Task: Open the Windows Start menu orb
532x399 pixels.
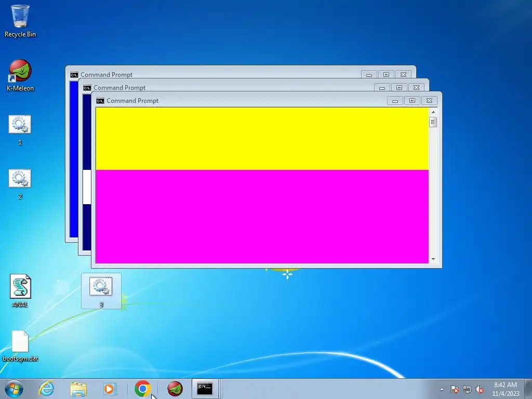Action: (14, 389)
